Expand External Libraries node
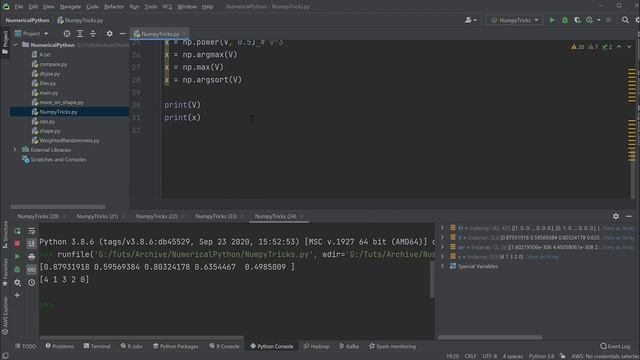640x360 pixels. pos(15,150)
